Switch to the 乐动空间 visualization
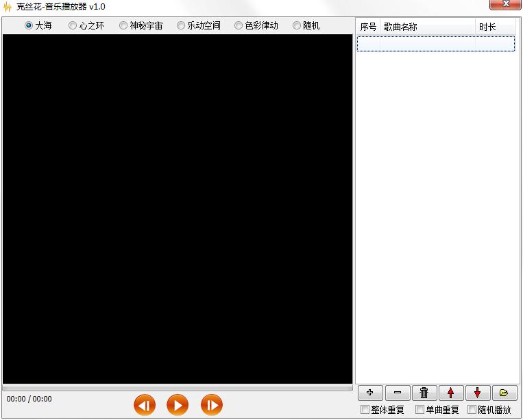Image resolution: width=523 pixels, height=420 pixels. pos(181,26)
